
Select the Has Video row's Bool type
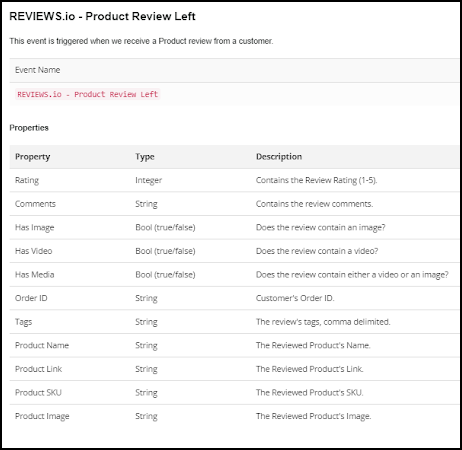[x=165, y=251]
